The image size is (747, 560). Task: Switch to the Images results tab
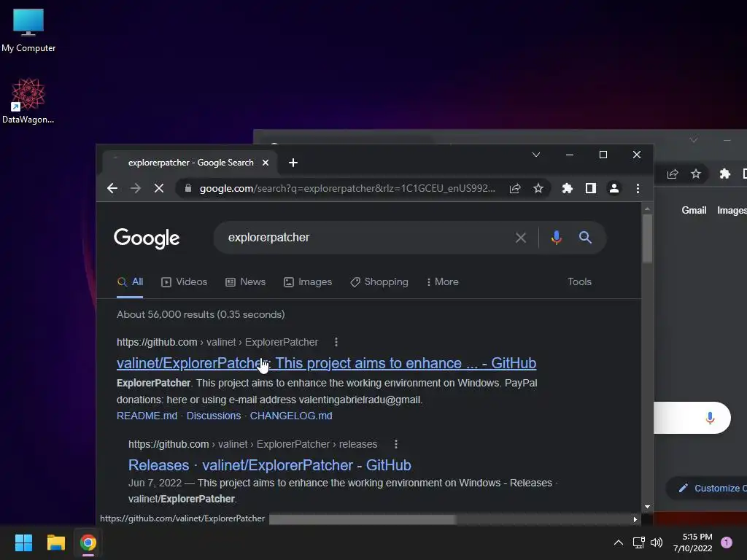click(308, 282)
